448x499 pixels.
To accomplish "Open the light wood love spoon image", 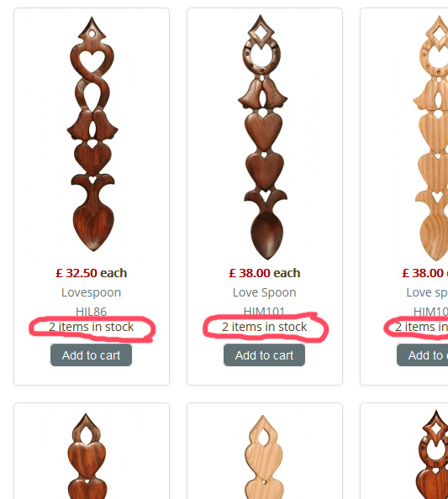I will 430,138.
